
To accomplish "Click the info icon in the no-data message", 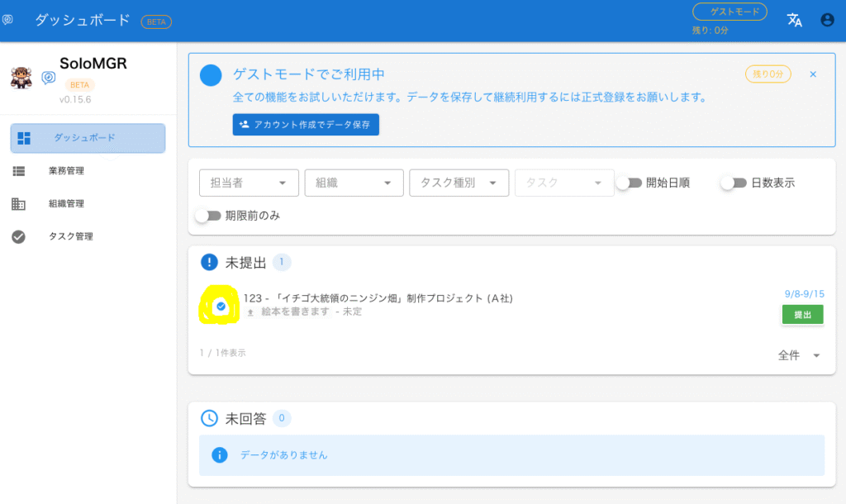I will pos(219,455).
